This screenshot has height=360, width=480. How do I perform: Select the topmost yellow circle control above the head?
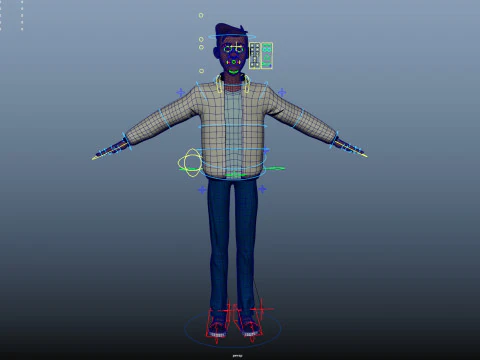tap(201, 15)
